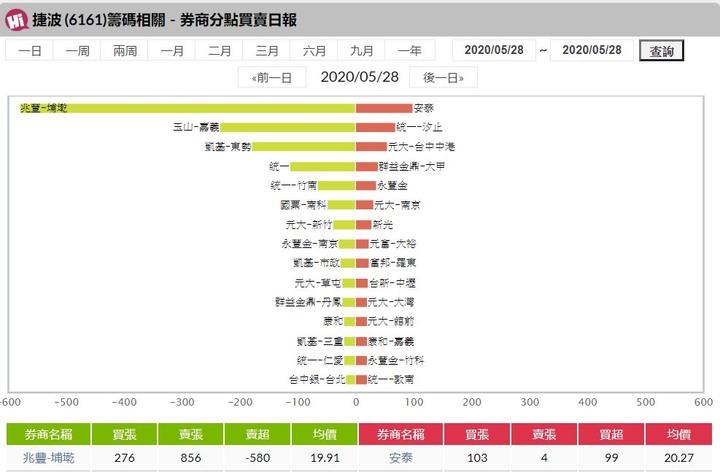The width and height of the screenshot is (720, 472).
Task: Select the 一周 period tab
Action: coord(77,51)
